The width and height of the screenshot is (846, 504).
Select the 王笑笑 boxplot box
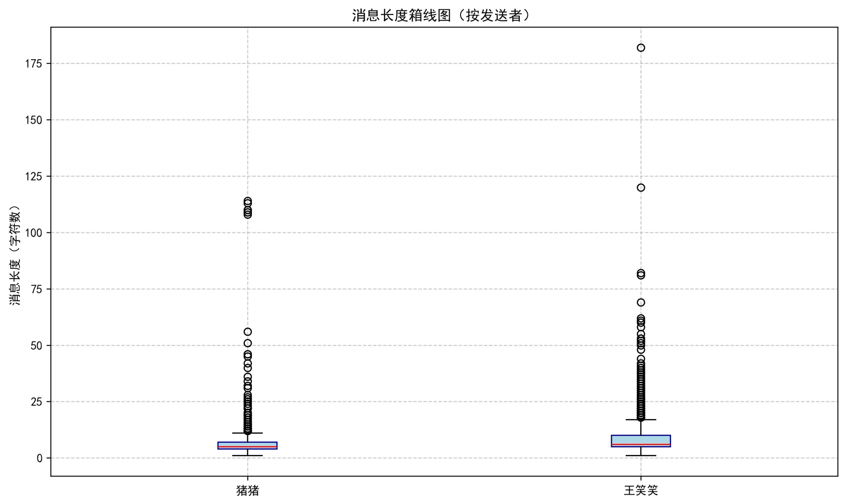[x=641, y=439]
